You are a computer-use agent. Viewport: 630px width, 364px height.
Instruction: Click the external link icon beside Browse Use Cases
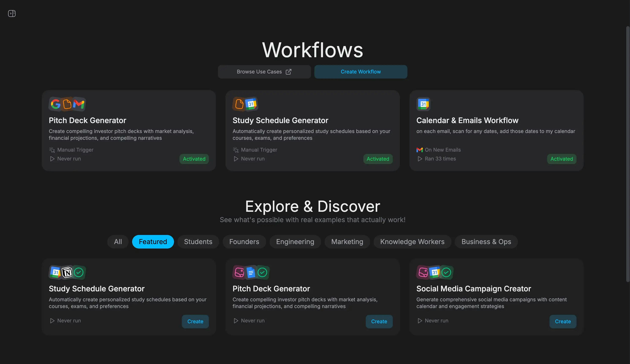289,72
